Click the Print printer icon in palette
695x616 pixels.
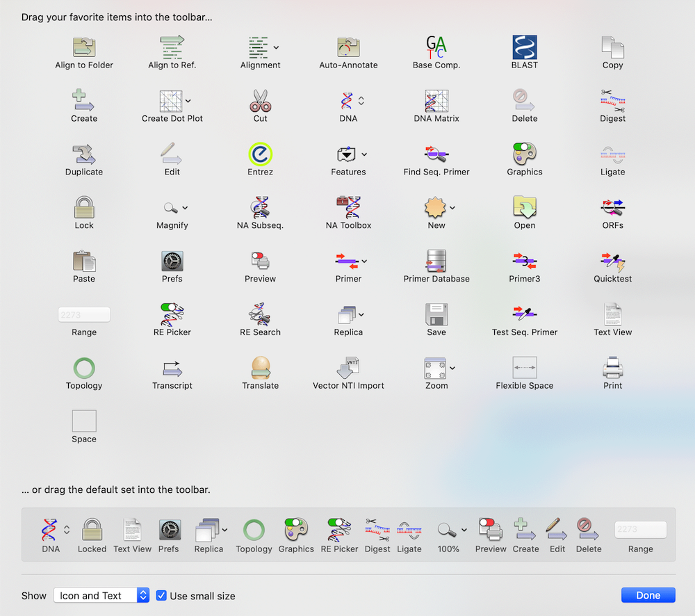coord(612,368)
